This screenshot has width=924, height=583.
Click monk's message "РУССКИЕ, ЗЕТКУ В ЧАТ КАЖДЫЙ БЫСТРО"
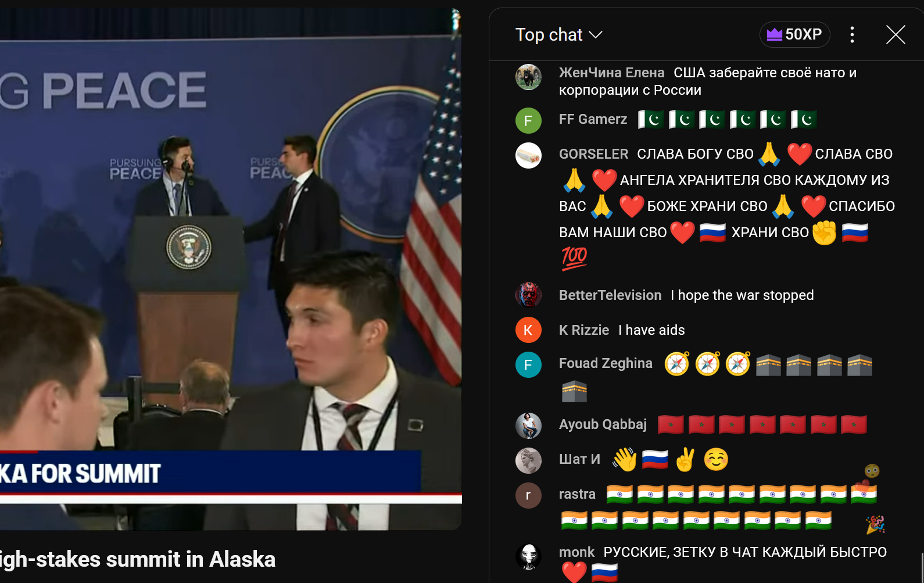(745, 552)
